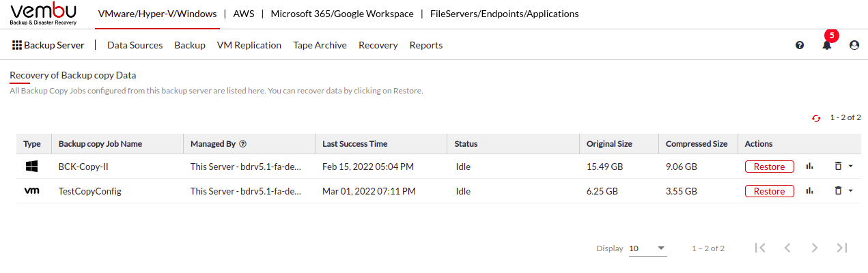Open Microsoft 365/Google Workspace tab

342,14
